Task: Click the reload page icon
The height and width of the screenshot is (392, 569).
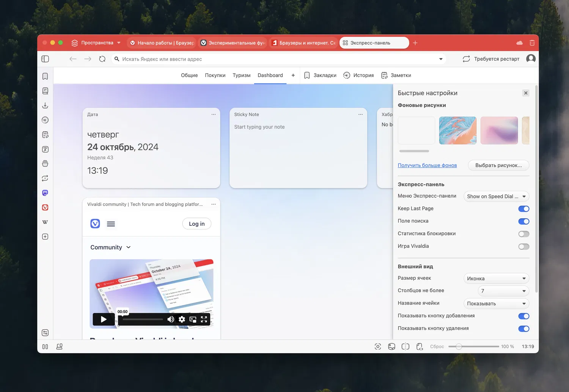Action: (102, 59)
